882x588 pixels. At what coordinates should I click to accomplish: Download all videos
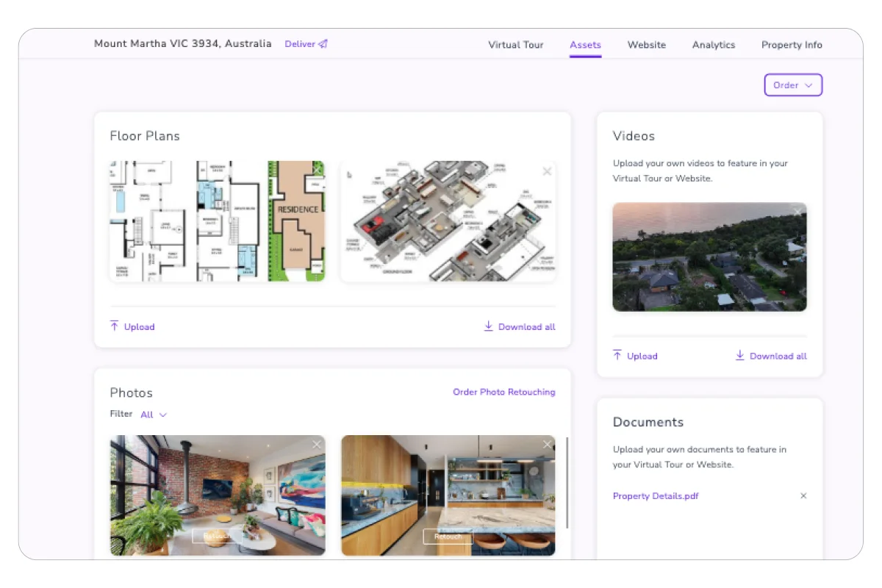pyautogui.click(x=771, y=356)
